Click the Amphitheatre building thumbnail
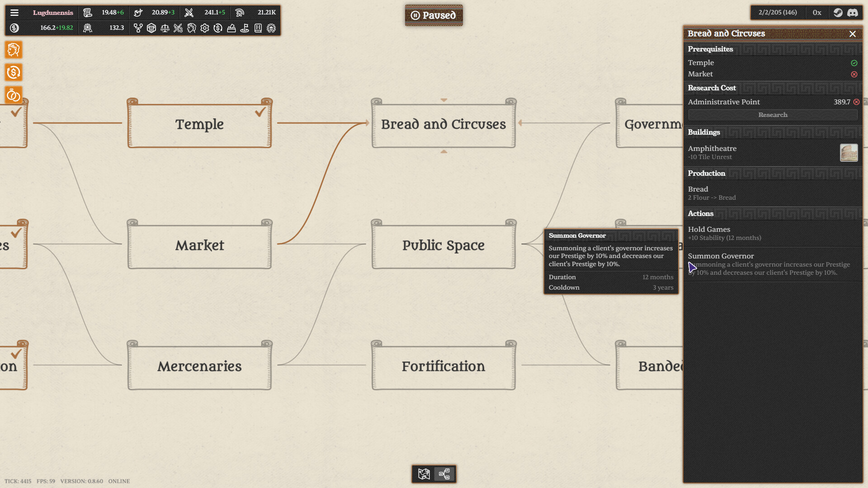Viewport: 868px width, 488px height. tap(849, 153)
